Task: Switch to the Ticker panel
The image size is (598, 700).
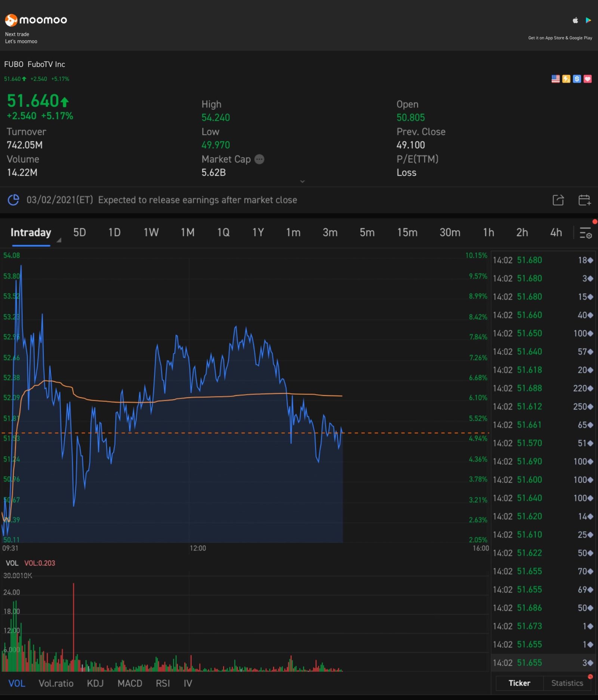Action: point(519,683)
